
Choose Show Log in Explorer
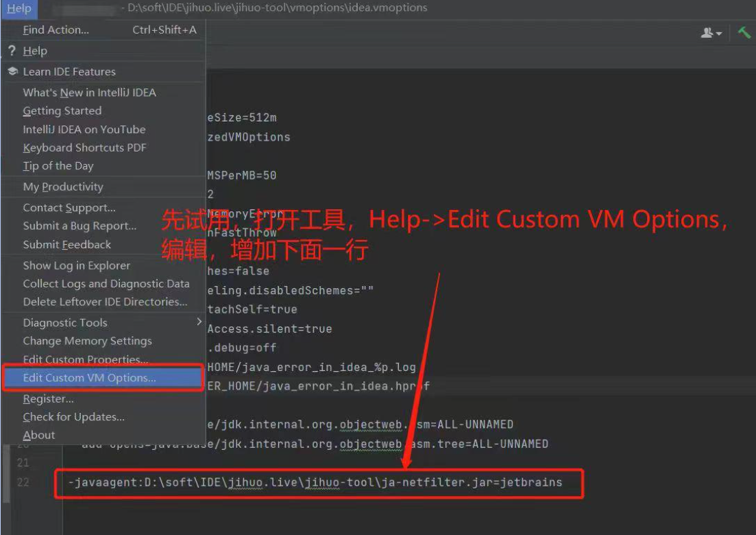pyautogui.click(x=76, y=265)
